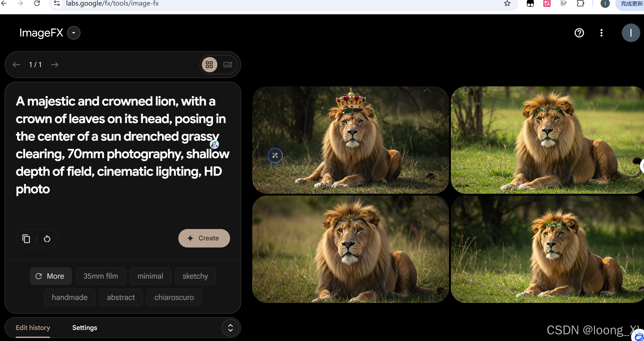The image size is (644, 341).
Task: Open the Edit history tab
Action: [33, 328]
